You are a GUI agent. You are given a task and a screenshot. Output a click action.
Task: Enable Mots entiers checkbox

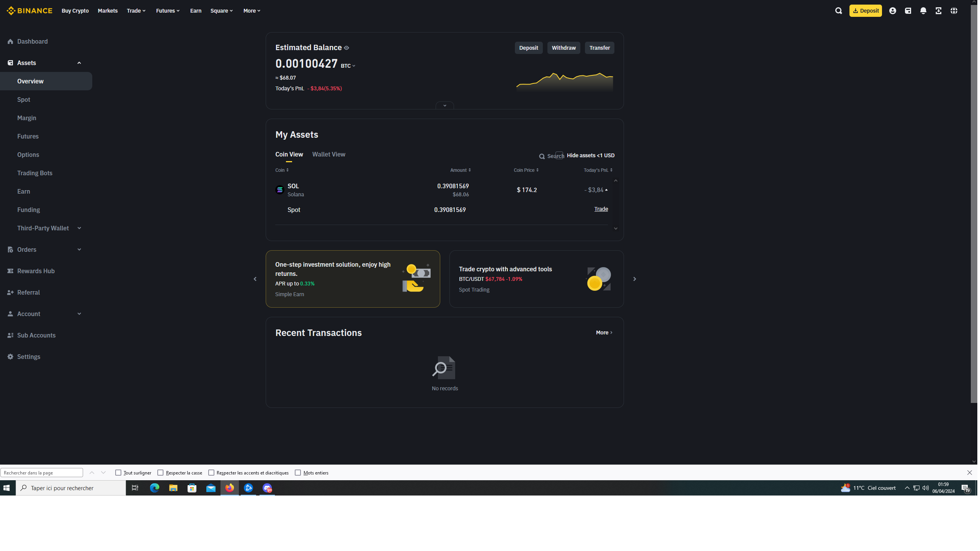pyautogui.click(x=298, y=473)
